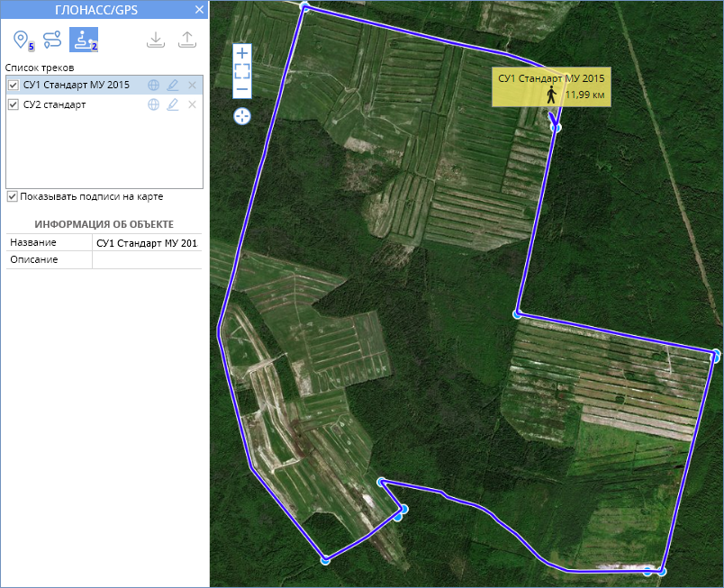The height and width of the screenshot is (588, 724).
Task: Click the pedestrian icon in track label
Action: point(551,95)
